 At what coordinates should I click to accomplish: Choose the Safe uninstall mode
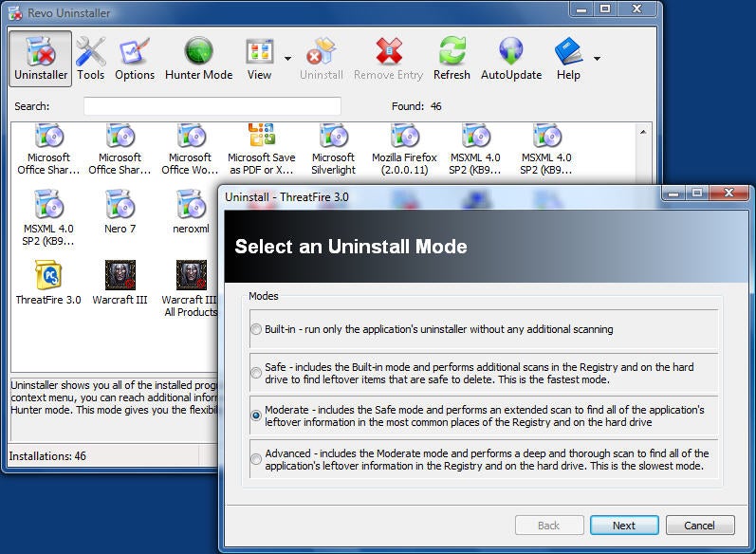(x=256, y=373)
